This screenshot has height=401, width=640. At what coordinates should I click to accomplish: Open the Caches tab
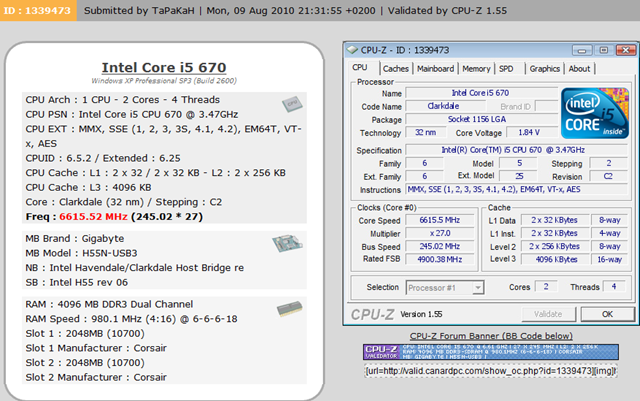pyautogui.click(x=396, y=69)
